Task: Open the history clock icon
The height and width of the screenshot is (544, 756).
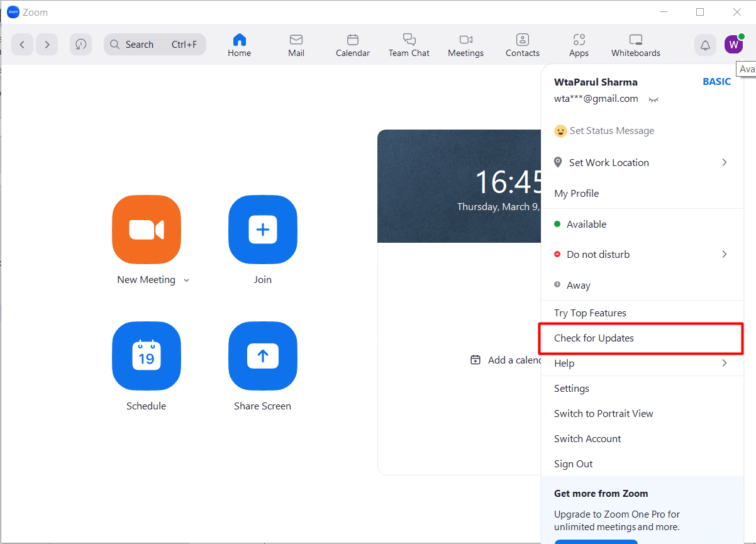Action: (81, 45)
